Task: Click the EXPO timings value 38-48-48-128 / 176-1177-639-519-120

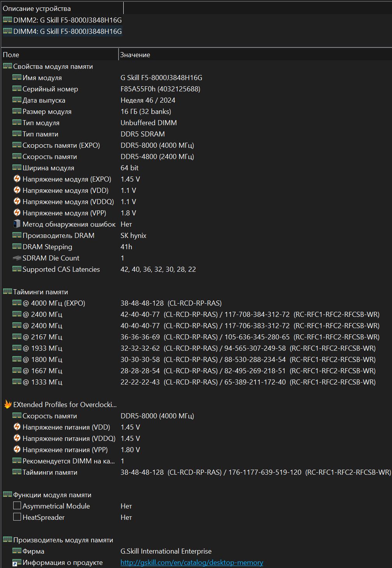Action: (255, 472)
